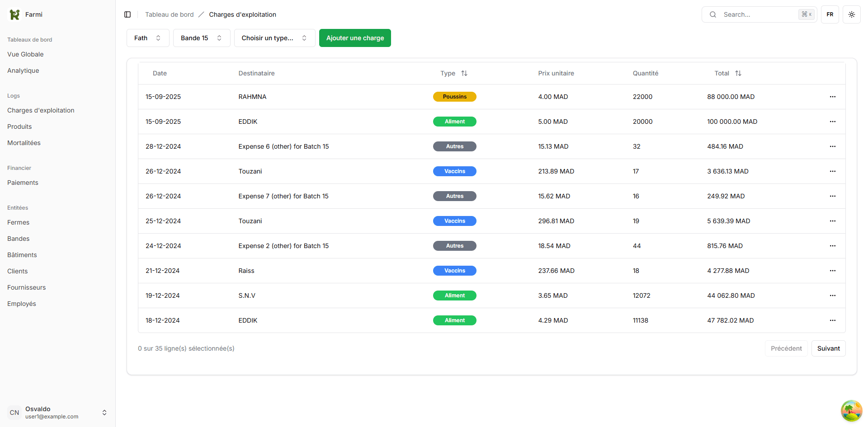This screenshot has width=868, height=427.
Task: Click the Ajouter une charge button
Action: [355, 38]
